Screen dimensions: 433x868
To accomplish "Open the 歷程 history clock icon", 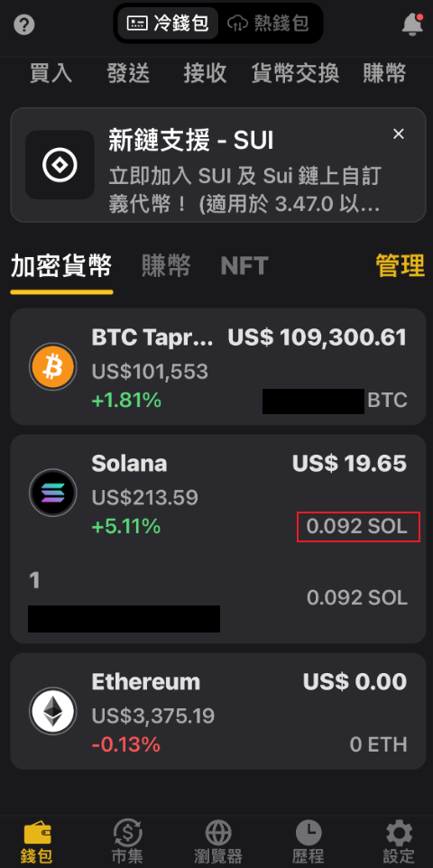I will [x=309, y=832].
